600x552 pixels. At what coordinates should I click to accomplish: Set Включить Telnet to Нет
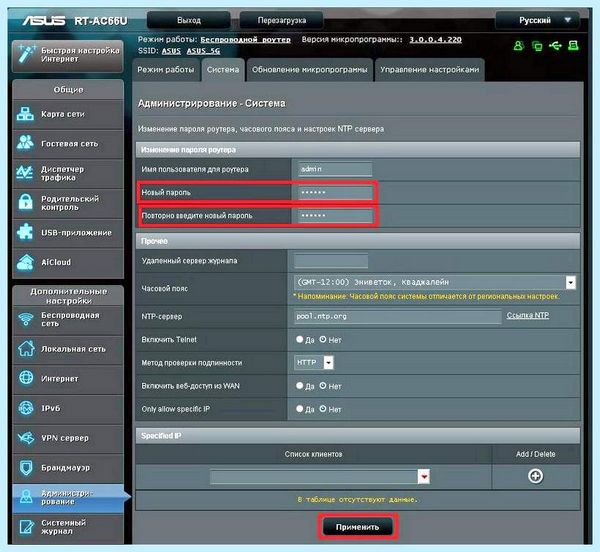323,339
